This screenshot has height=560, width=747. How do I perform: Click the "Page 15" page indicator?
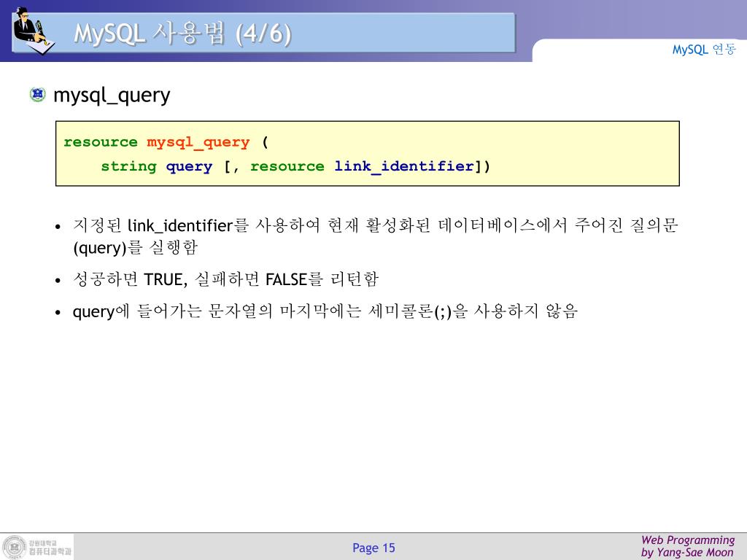(x=373, y=548)
